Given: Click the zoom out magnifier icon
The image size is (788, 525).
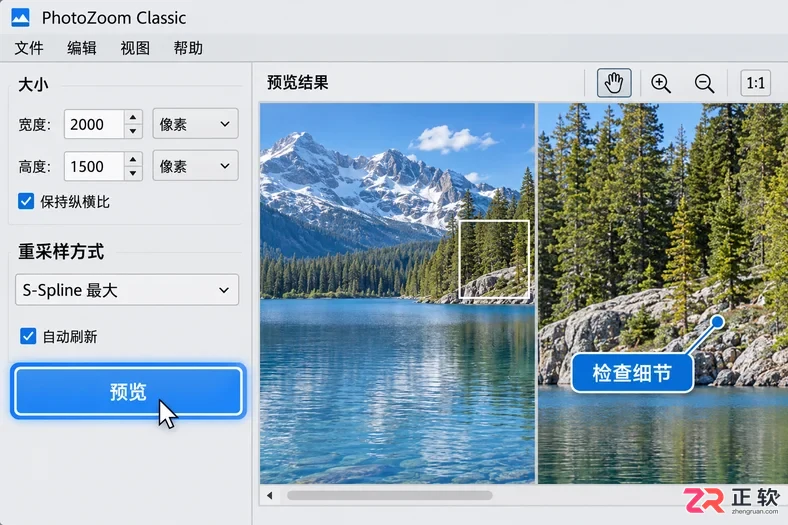Looking at the screenshot, I should 704,83.
